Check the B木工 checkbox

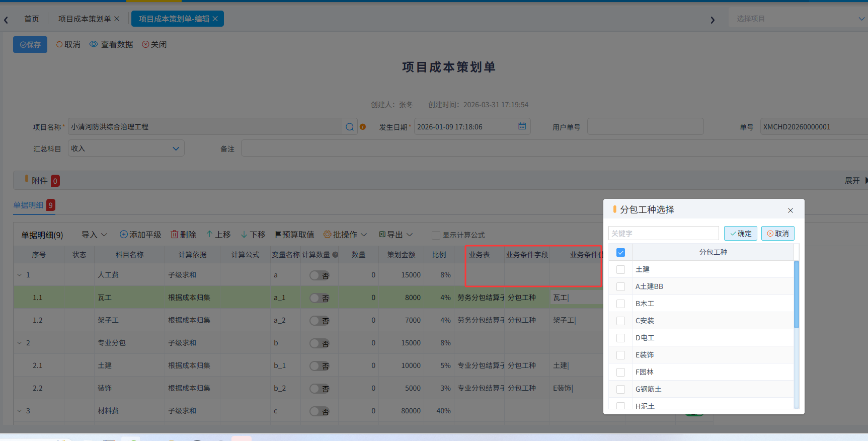click(620, 304)
